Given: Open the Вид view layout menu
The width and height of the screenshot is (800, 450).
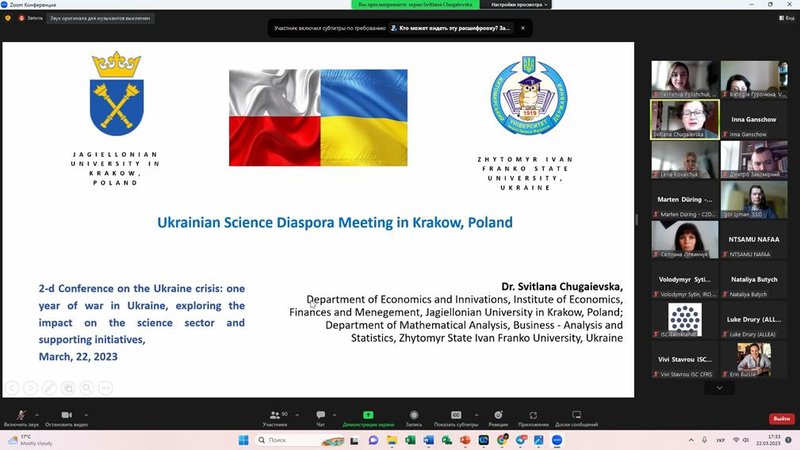Looking at the screenshot, I should pos(787,18).
